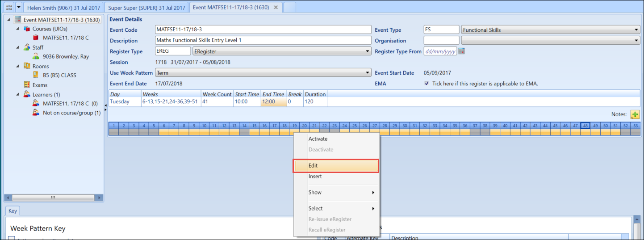Choose Edit from the context menu
The height and width of the screenshot is (240, 644).
click(336, 166)
